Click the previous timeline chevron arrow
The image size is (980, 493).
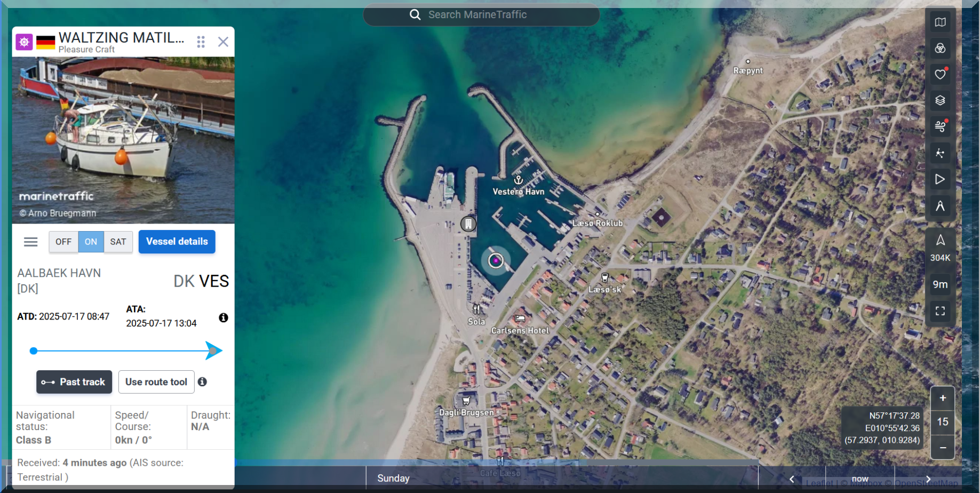pyautogui.click(x=792, y=479)
